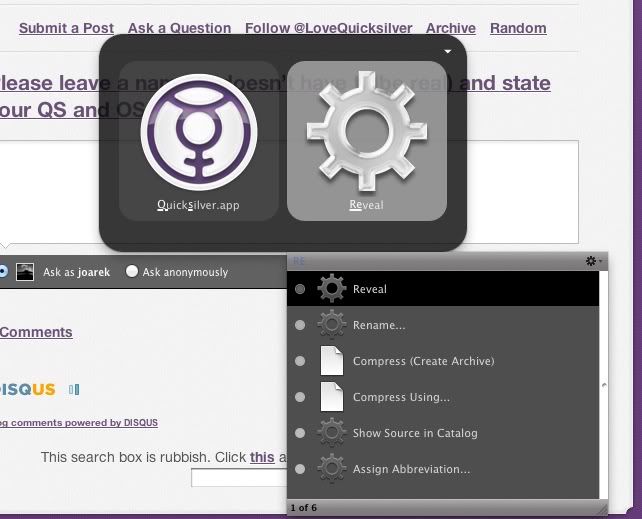Click the Follow @LoveQuicksilver link
The width and height of the screenshot is (642, 519).
(328, 28)
